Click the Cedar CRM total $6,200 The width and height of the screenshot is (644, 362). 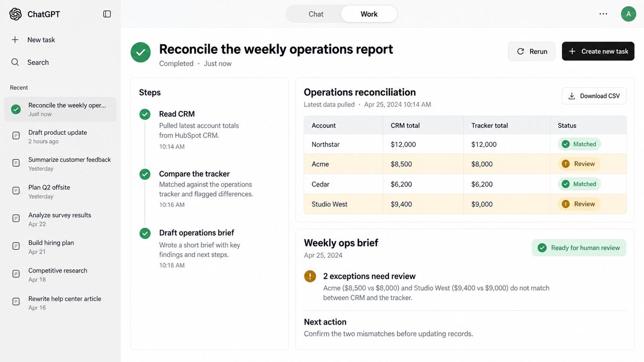tap(401, 184)
